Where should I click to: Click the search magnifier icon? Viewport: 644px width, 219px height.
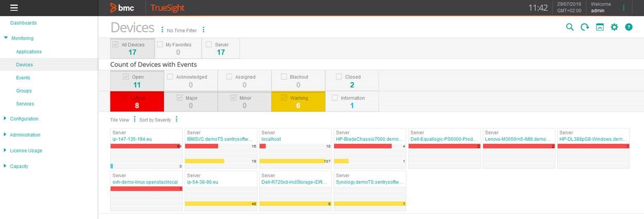[570, 27]
